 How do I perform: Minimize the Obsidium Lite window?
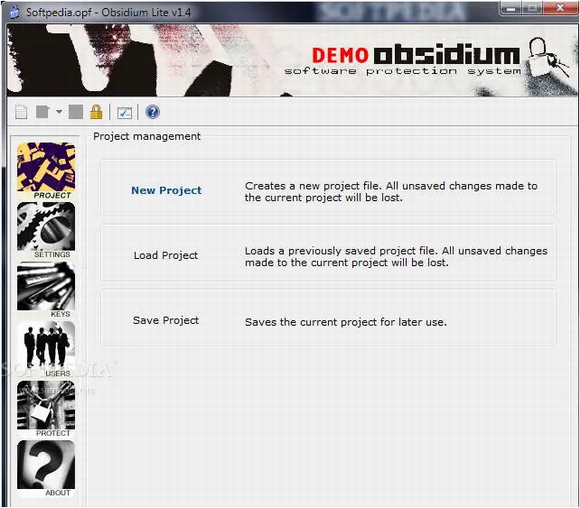click(x=511, y=8)
